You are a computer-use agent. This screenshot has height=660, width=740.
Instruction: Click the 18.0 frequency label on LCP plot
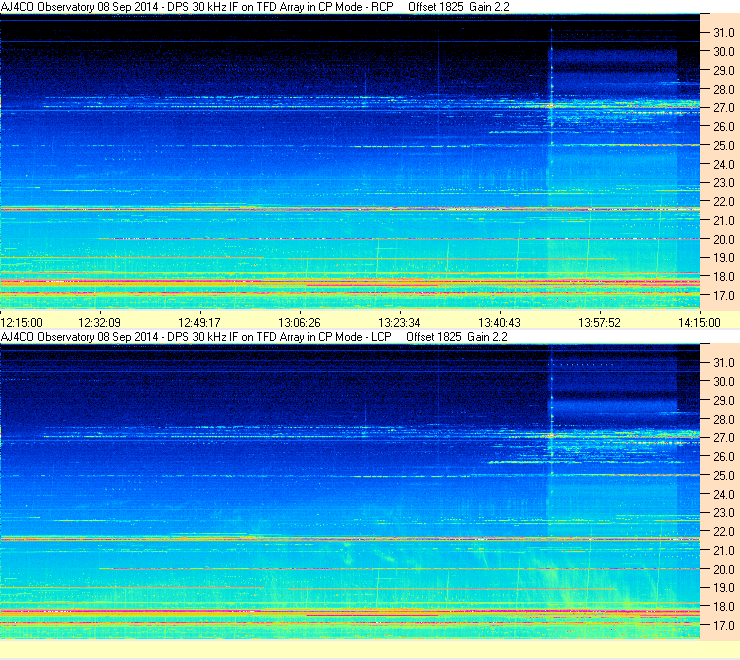pyautogui.click(x=723, y=607)
